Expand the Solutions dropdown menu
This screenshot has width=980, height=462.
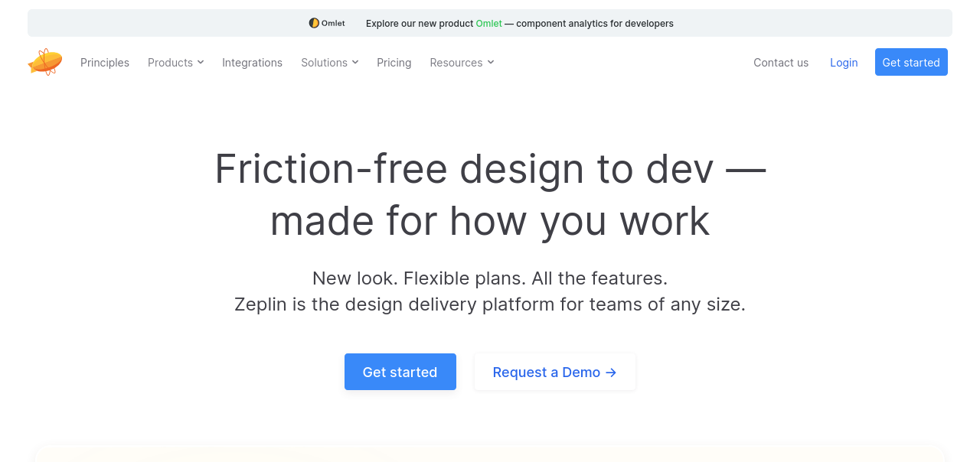click(x=330, y=63)
